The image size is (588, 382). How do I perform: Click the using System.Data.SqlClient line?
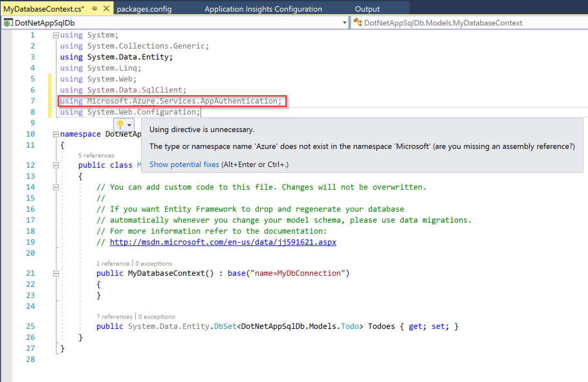point(123,90)
